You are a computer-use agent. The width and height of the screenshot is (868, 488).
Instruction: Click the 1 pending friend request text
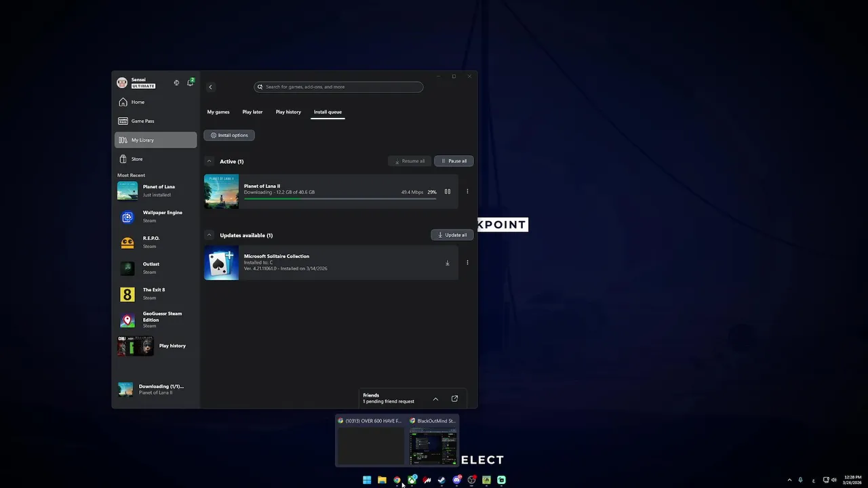(389, 401)
